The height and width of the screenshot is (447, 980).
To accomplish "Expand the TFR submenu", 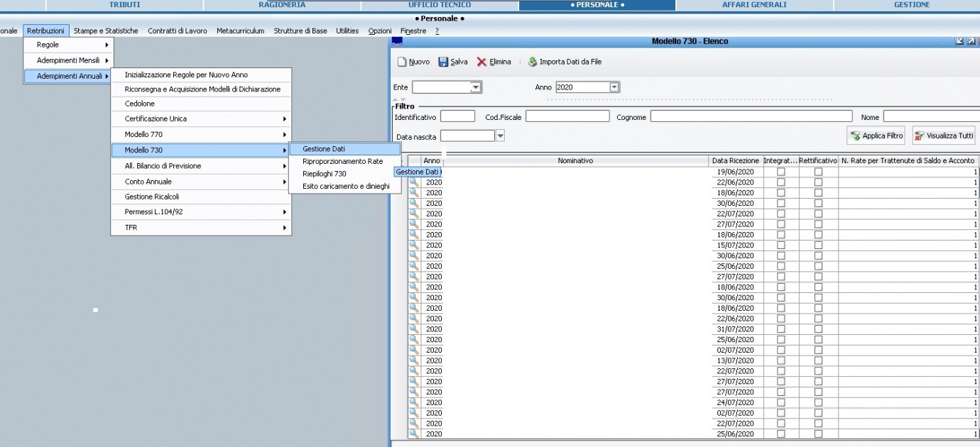I will [x=201, y=228].
